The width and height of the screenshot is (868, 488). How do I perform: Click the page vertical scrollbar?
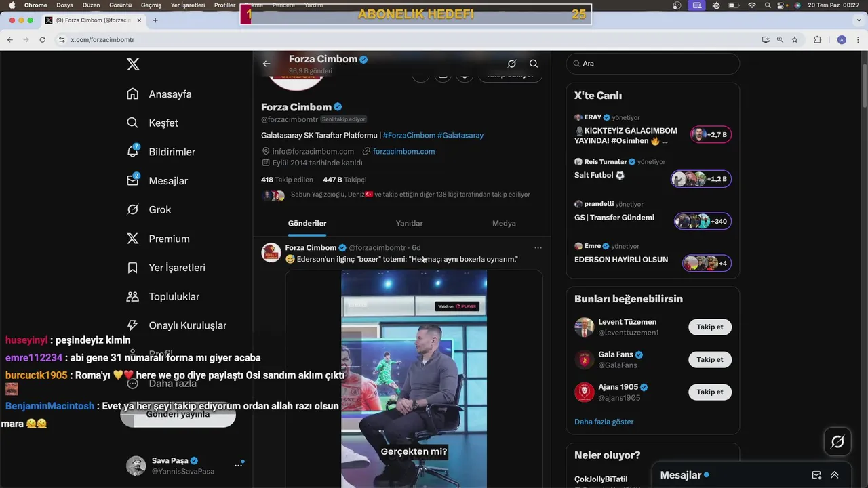point(865,85)
